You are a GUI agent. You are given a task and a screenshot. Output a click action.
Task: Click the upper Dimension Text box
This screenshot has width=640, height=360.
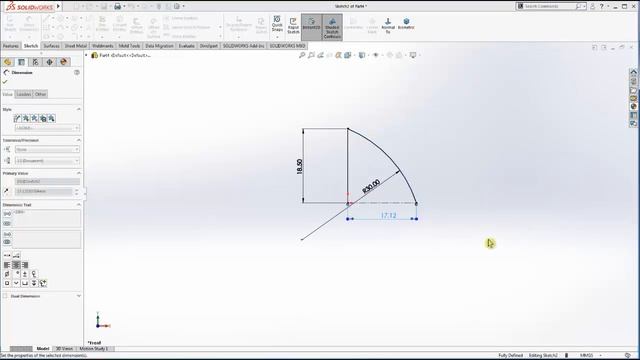pos(47,218)
